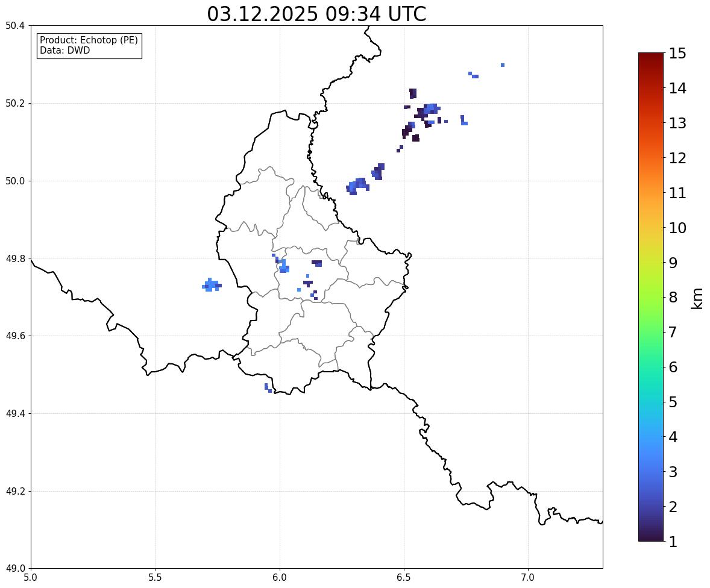
Task: Click the dark echo blob near 6.53°E 50.22°N
Action: click(x=412, y=93)
